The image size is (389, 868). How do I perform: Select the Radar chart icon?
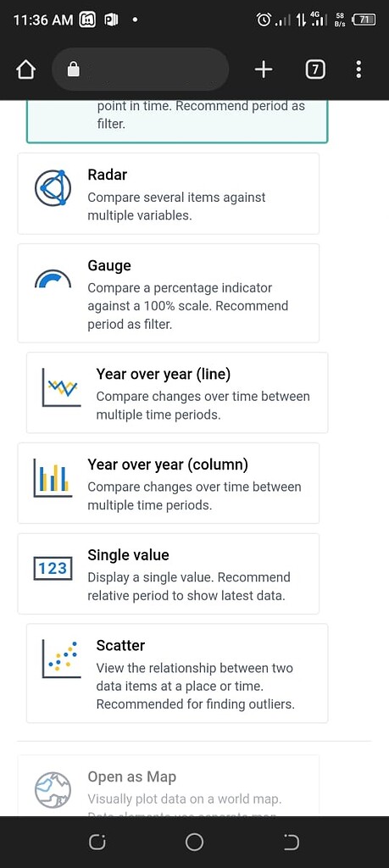point(53,188)
